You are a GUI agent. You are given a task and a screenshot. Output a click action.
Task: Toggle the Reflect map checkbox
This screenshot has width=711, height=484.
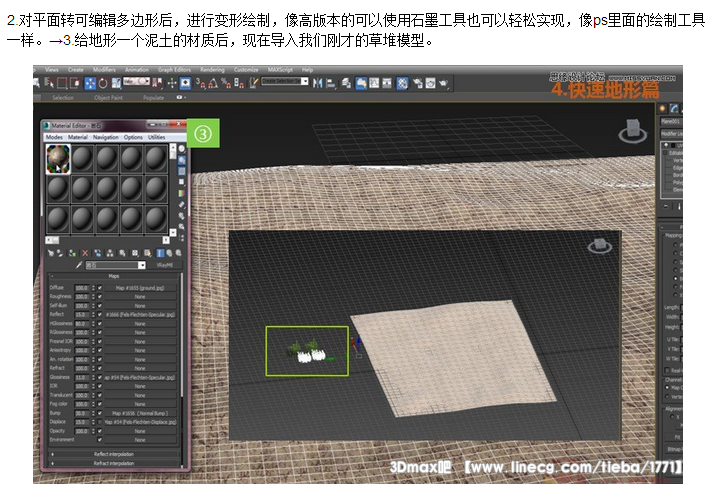pyautogui.click(x=99, y=314)
